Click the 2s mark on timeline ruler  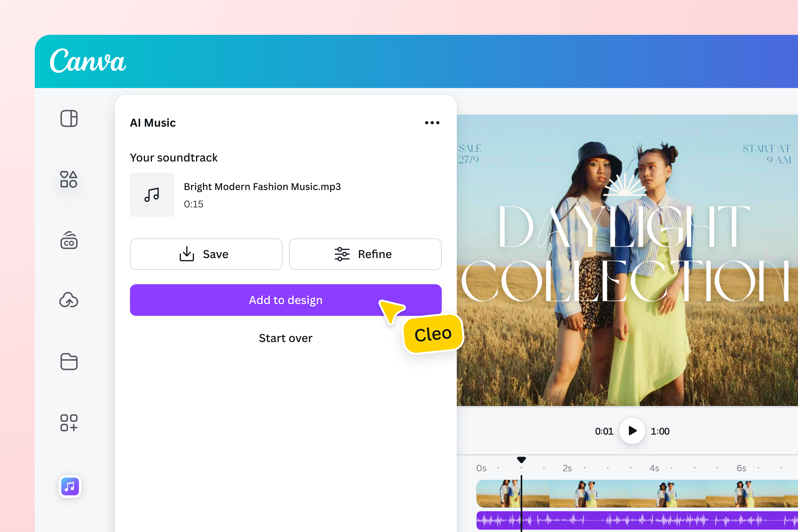[x=567, y=468]
